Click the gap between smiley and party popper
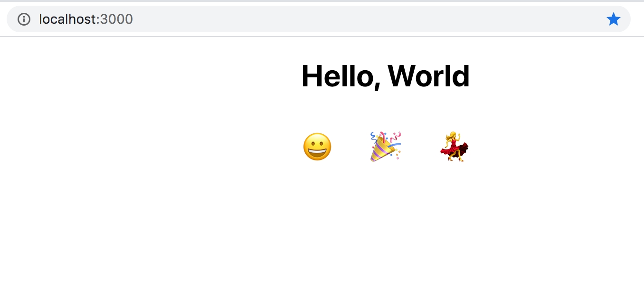 tap(351, 147)
